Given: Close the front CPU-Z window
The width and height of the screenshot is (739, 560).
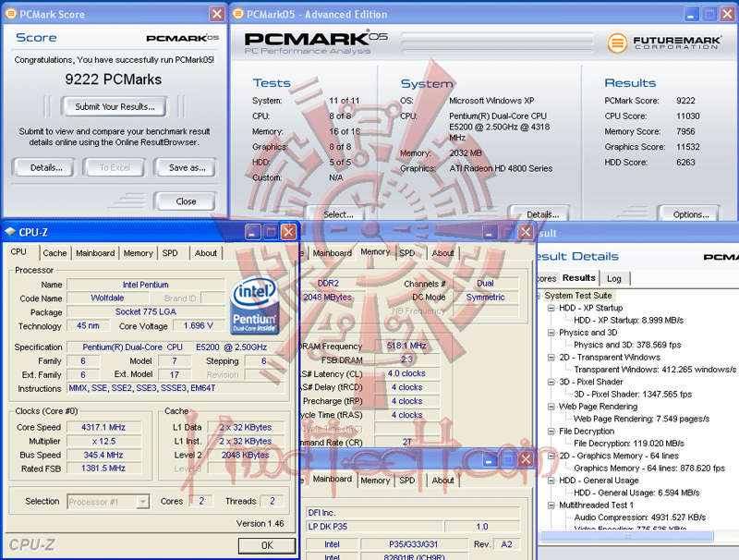Looking at the screenshot, I should tap(288, 232).
